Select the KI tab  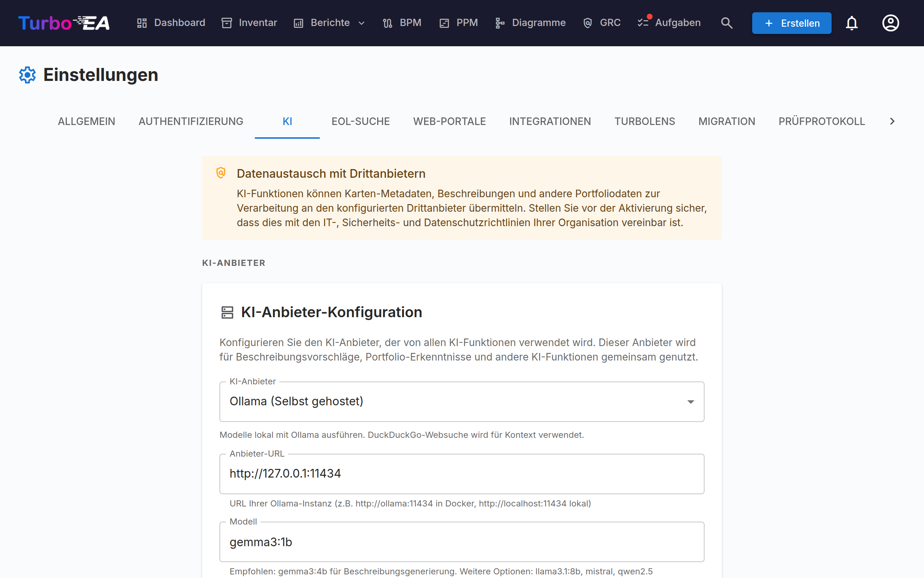coord(287,122)
